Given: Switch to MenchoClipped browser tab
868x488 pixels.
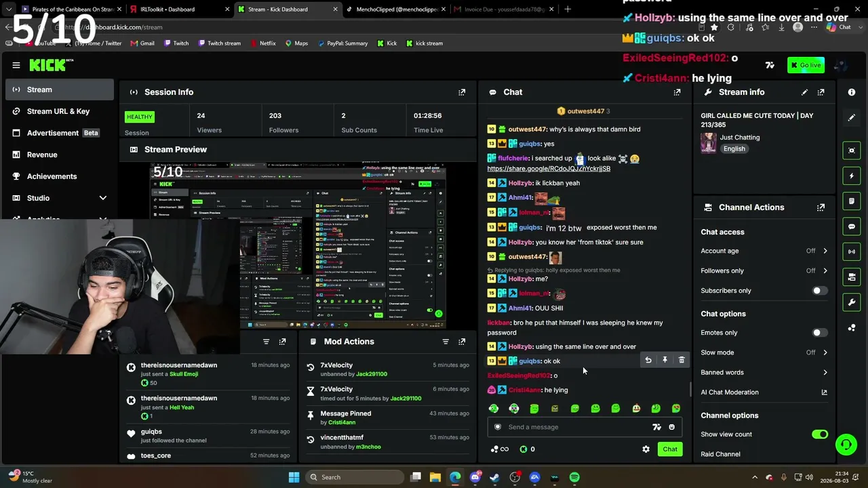Looking at the screenshot, I should pos(395,9).
